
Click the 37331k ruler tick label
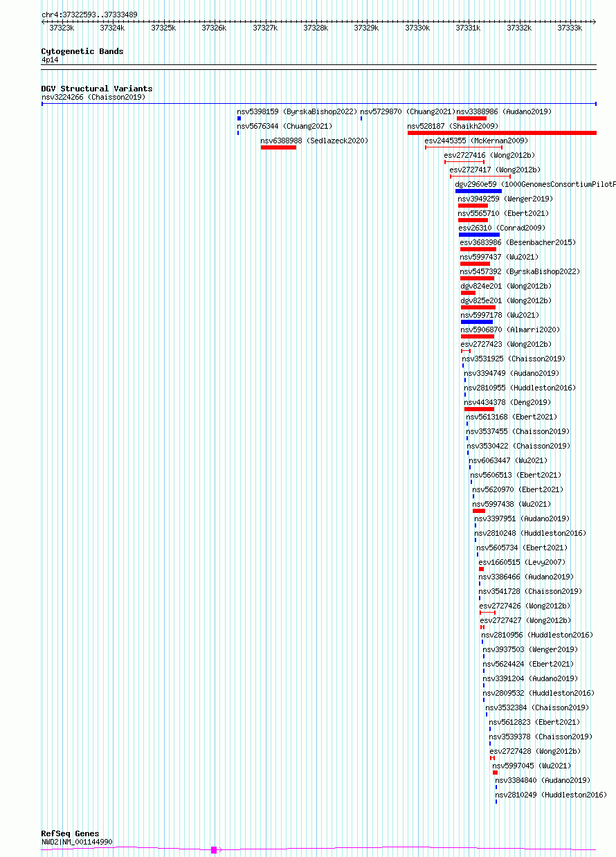click(468, 28)
